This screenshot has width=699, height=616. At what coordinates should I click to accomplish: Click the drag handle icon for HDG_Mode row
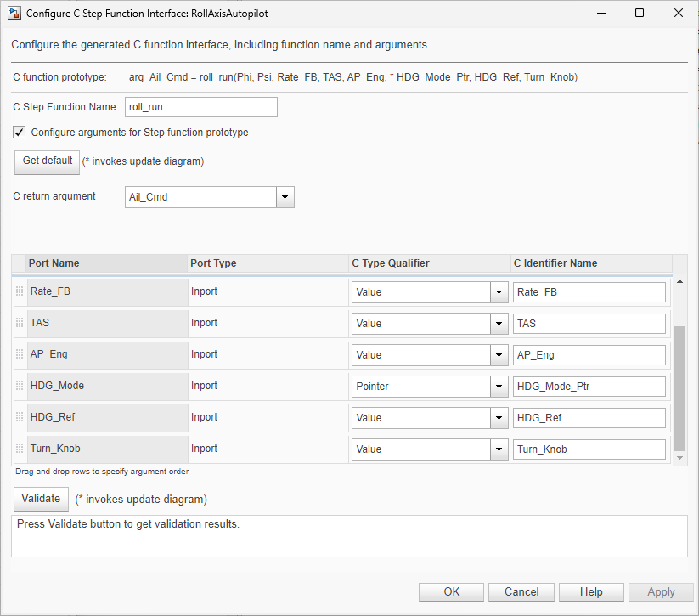pos(20,386)
